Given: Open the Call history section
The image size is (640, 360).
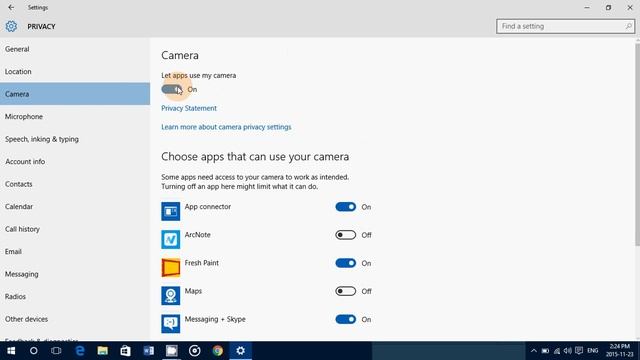Looking at the screenshot, I should tap(75, 229).
